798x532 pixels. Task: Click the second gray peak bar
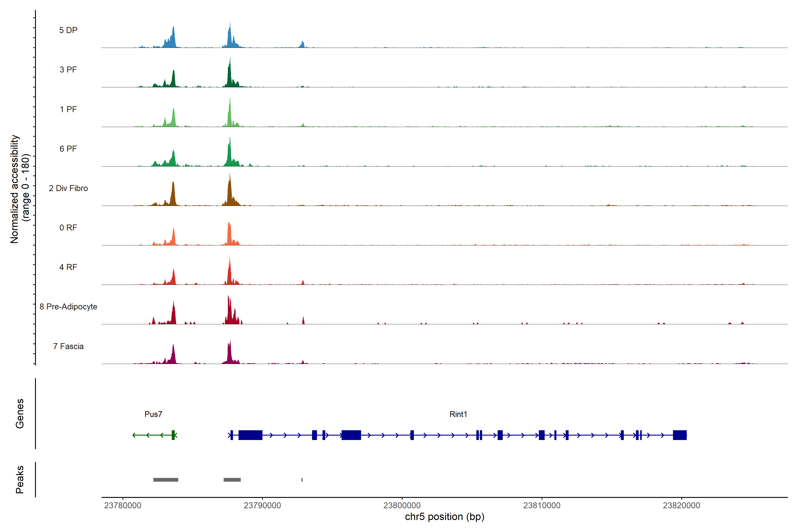pos(232,480)
